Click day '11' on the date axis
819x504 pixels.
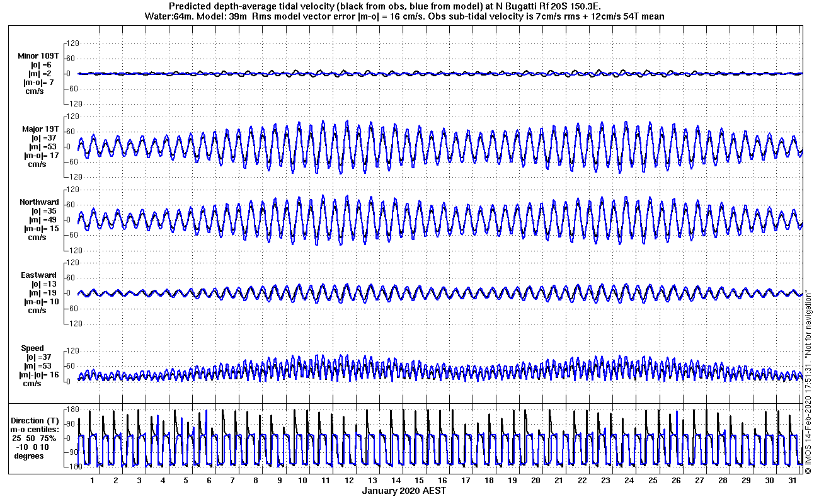[326, 480]
